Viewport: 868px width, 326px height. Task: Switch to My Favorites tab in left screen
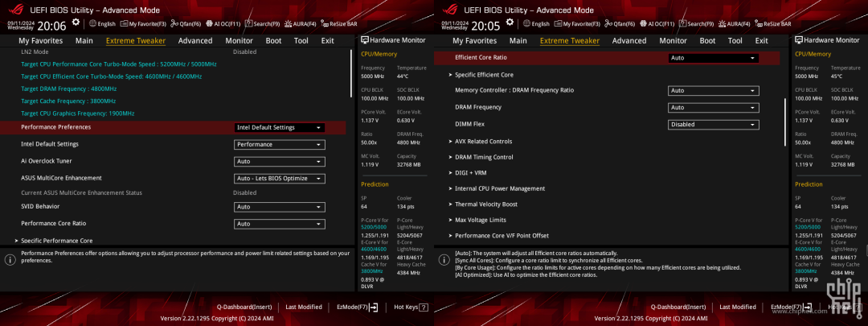(41, 40)
